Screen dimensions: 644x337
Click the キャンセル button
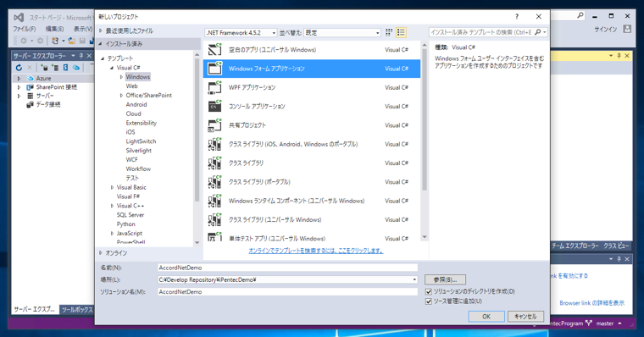525,317
